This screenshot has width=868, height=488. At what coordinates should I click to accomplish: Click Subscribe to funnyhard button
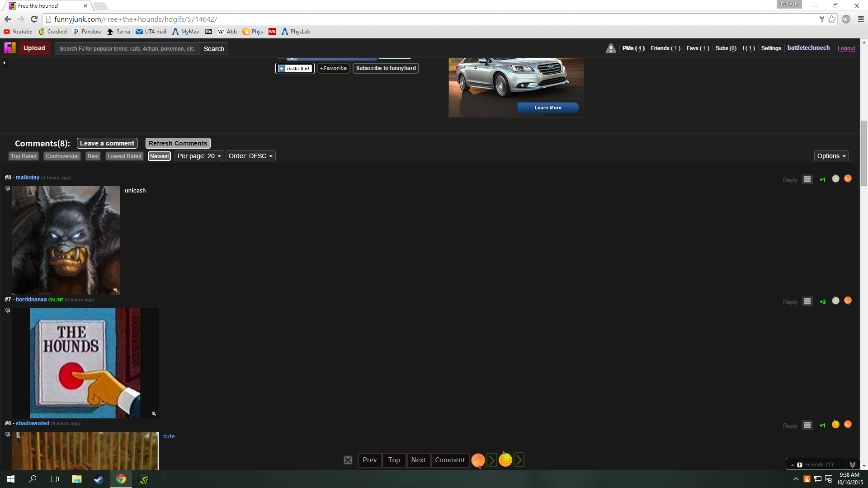point(386,68)
